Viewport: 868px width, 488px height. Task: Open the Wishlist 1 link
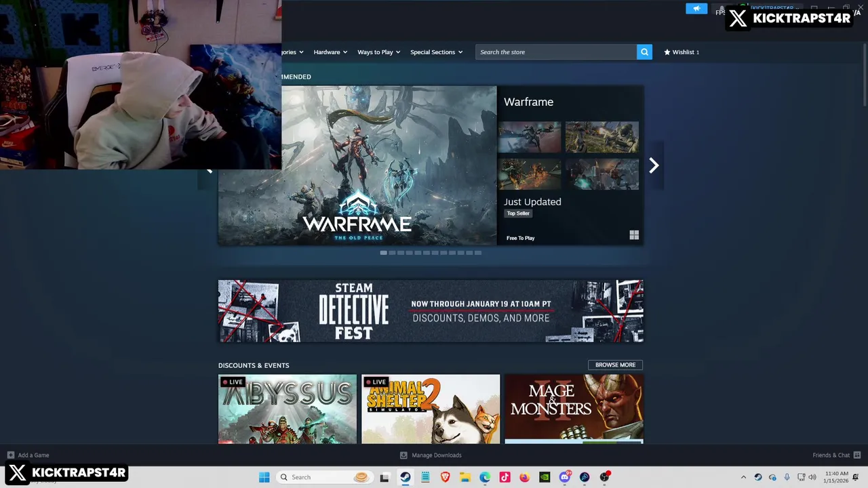tap(682, 52)
